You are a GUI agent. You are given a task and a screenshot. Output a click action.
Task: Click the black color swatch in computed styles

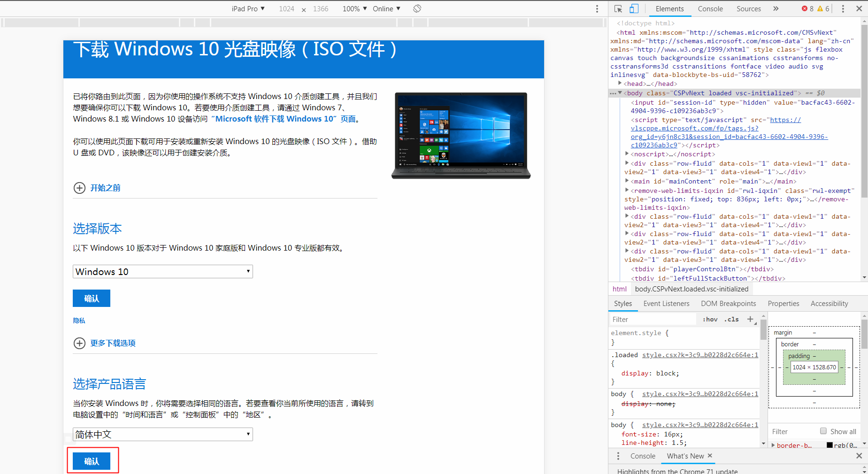830,445
